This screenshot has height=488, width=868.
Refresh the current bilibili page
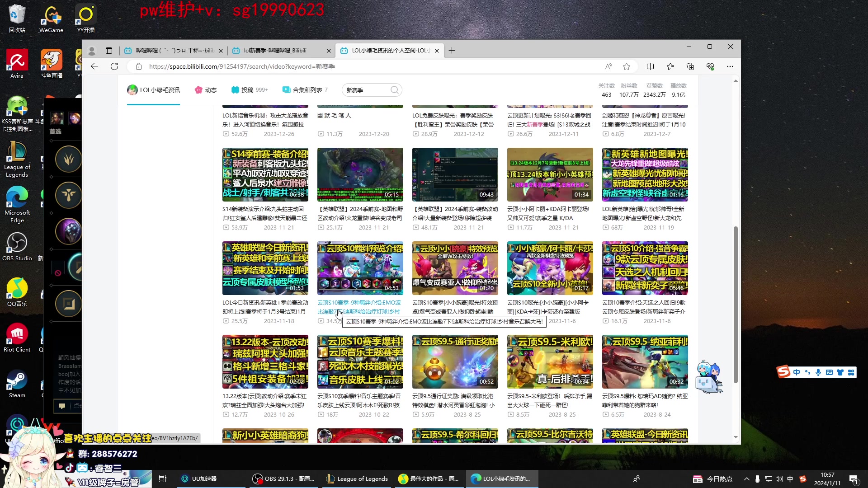pos(114,66)
